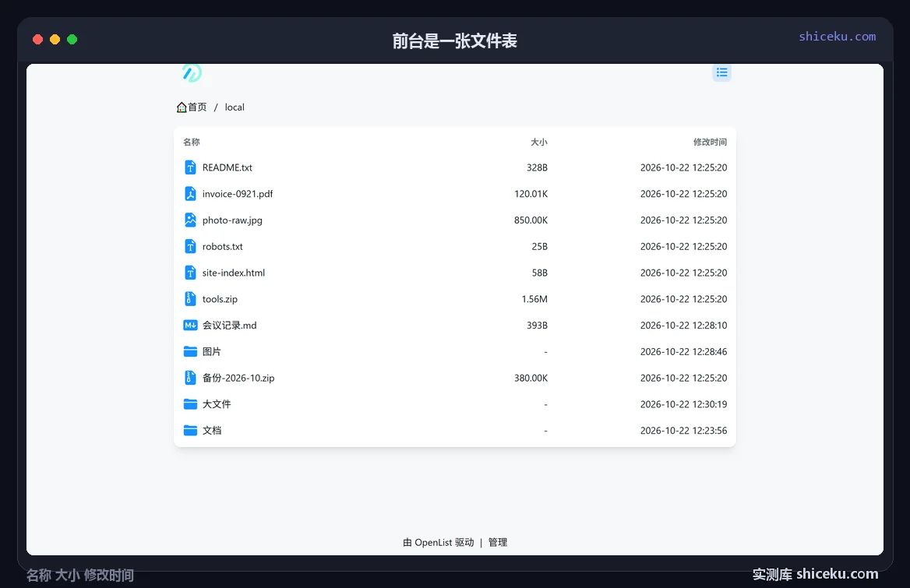Viewport: 910px width, 588px height.
Task: Open the 由 OpenList 驱动 footer link
Action: tap(438, 542)
